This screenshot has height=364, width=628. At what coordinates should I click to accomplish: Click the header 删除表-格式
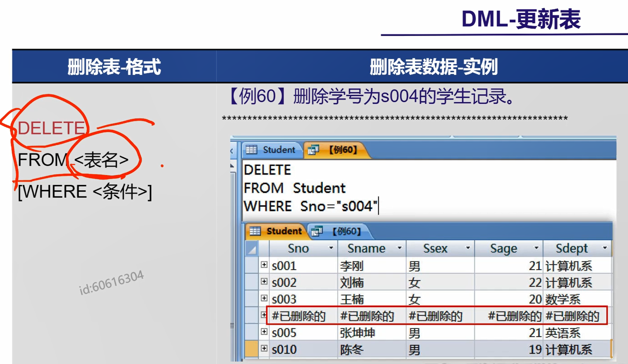coord(114,67)
